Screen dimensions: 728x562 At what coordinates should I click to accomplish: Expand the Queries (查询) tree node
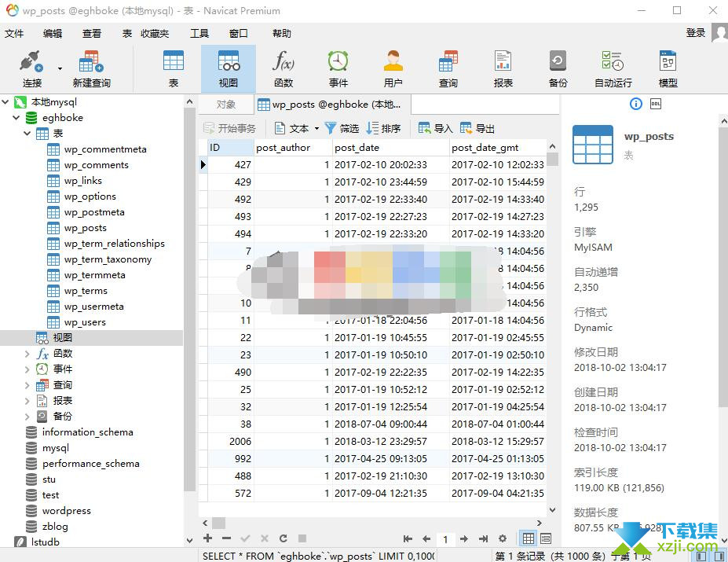27,385
